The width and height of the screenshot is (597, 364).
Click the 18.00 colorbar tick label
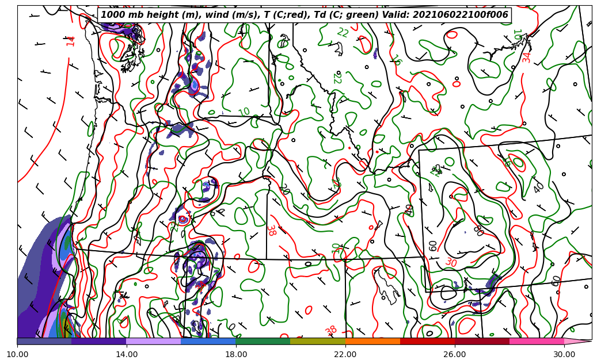235,354
